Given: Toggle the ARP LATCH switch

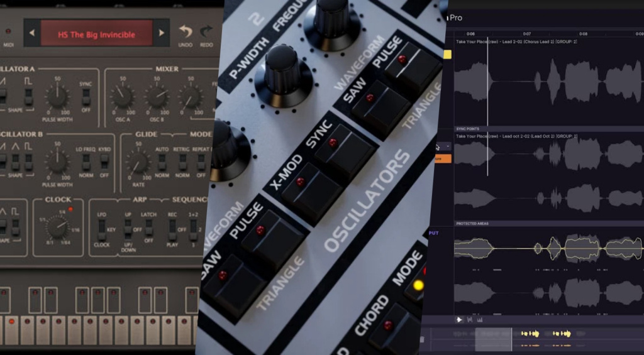Looking at the screenshot, I should click(x=148, y=228).
